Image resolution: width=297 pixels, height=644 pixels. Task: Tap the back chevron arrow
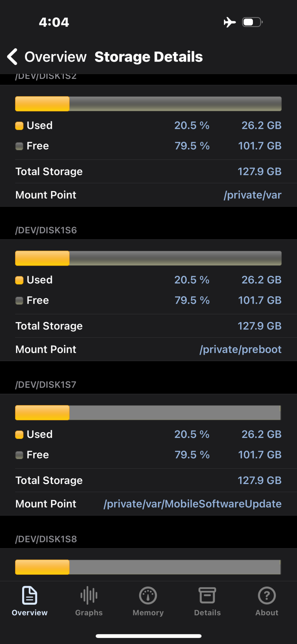click(13, 57)
